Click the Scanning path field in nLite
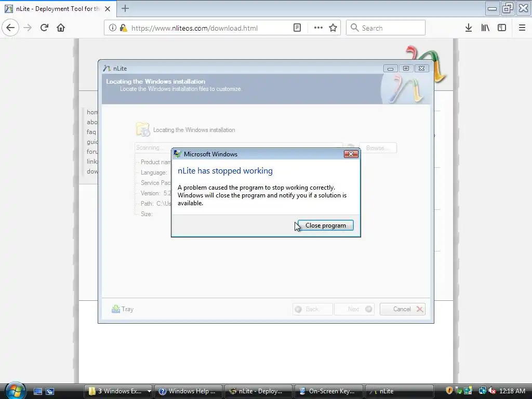Image resolution: width=532 pixels, height=399 pixels. coord(238,148)
